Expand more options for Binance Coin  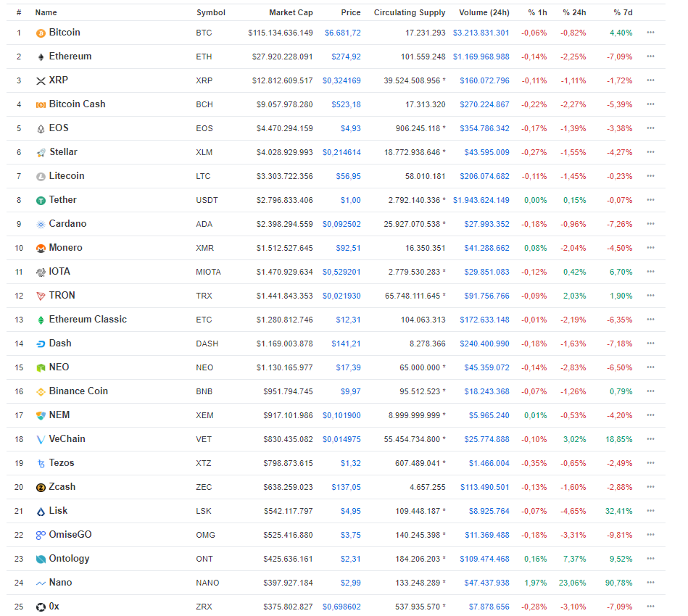point(651,391)
